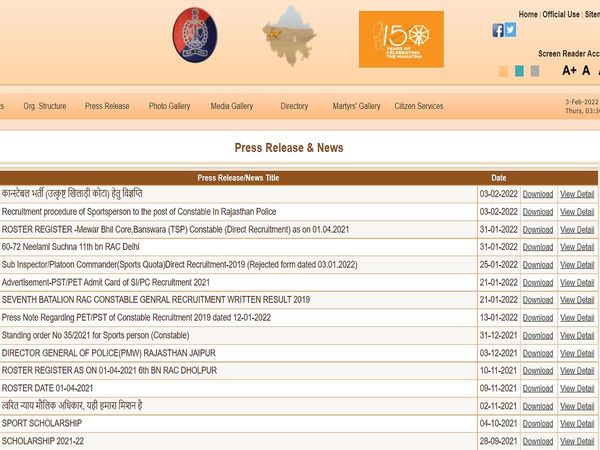Increase font size with A+
The height and width of the screenshot is (450, 600).
pos(569,70)
